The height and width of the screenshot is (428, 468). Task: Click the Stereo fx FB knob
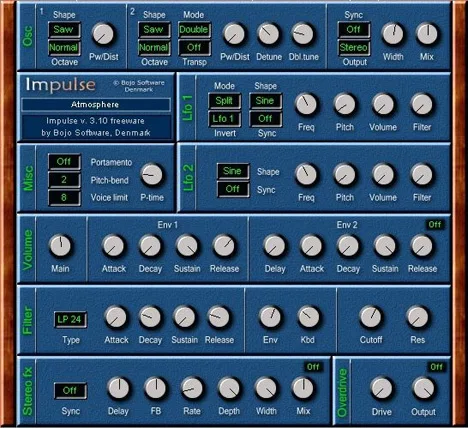click(x=155, y=389)
